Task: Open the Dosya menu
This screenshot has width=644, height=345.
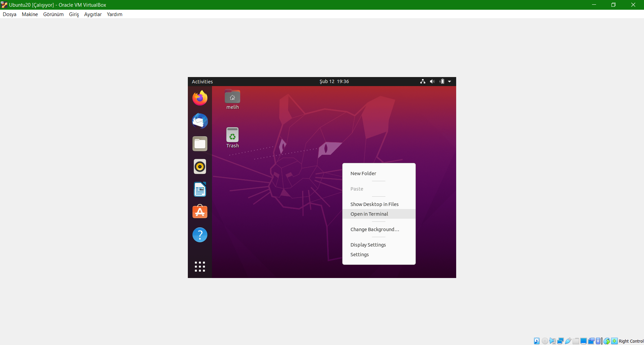Action: click(x=10, y=14)
